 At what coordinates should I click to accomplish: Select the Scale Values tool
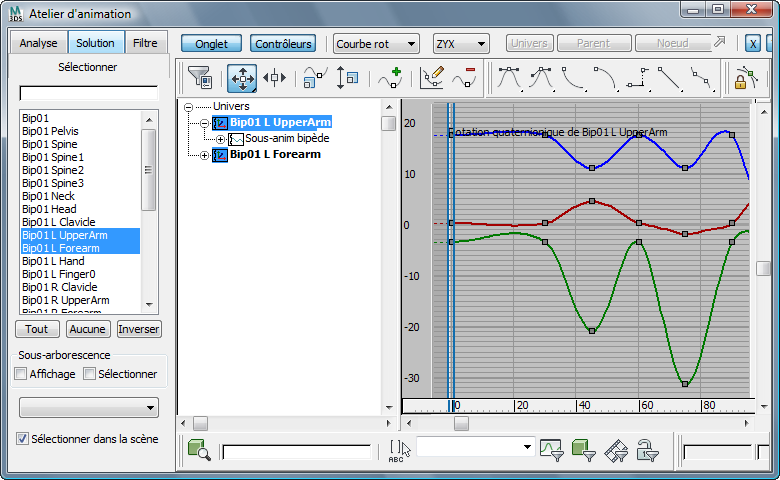point(347,78)
